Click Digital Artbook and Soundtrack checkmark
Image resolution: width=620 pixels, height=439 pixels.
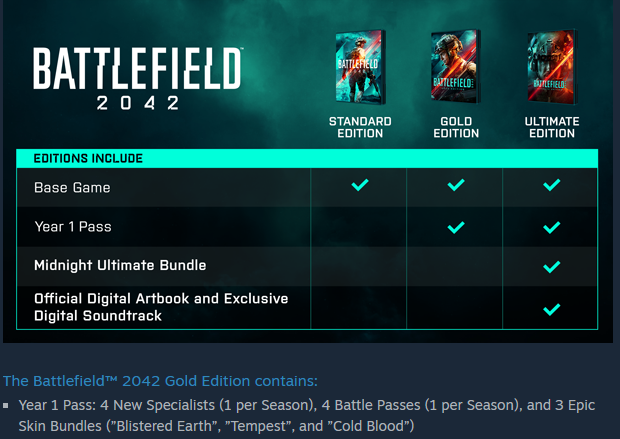(552, 309)
